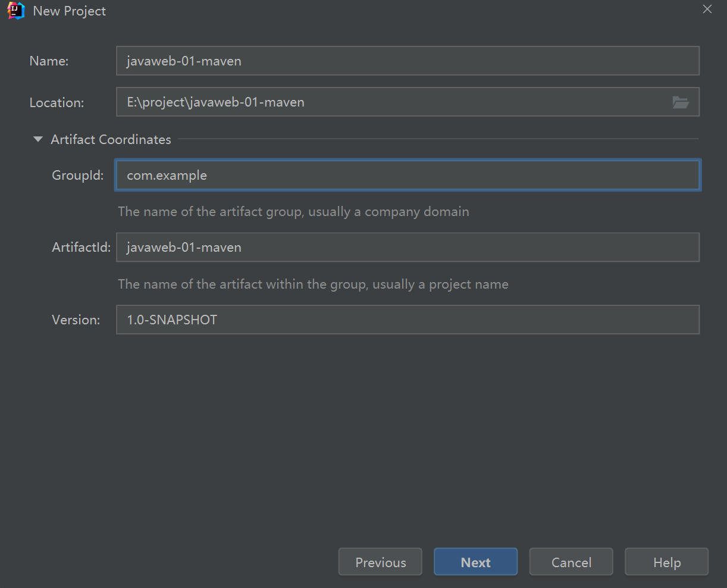This screenshot has height=588, width=727.
Task: Click the "Name:" label text
Action: 49,61
